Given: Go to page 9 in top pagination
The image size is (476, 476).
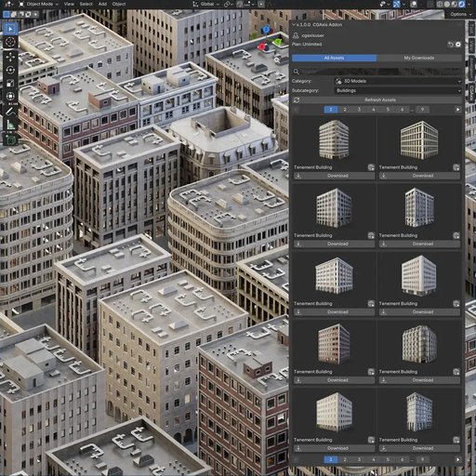Looking at the screenshot, I should coord(422,110).
